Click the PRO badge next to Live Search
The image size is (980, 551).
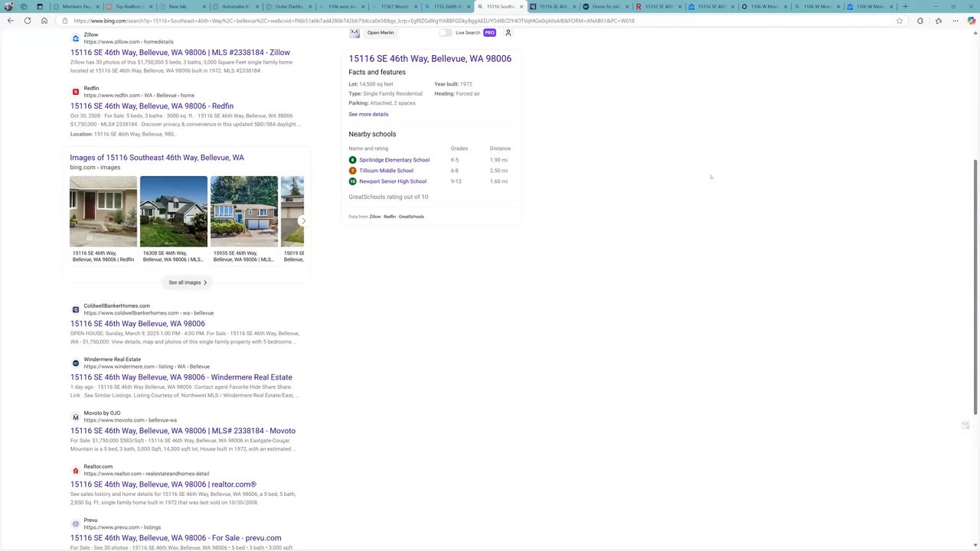(x=489, y=33)
